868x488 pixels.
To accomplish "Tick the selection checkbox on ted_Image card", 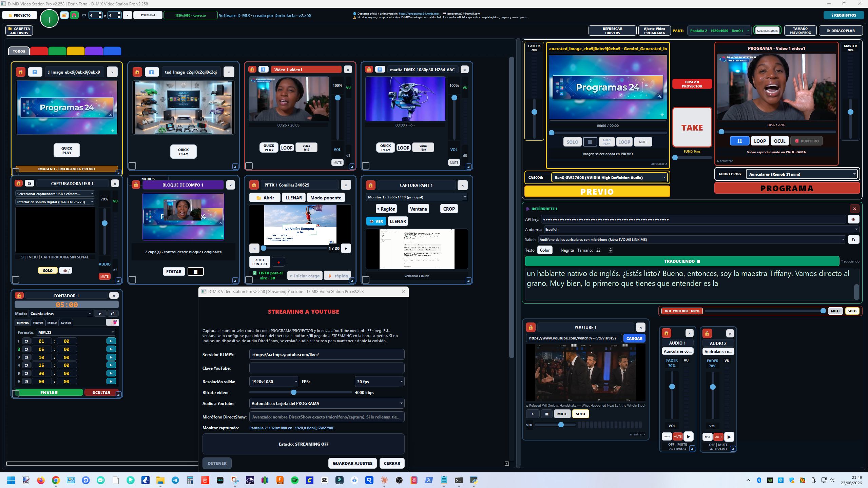I will pos(132,166).
